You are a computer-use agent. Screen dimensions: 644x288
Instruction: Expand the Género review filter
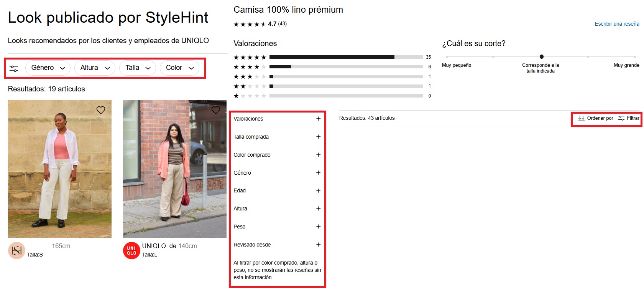pyautogui.click(x=277, y=173)
